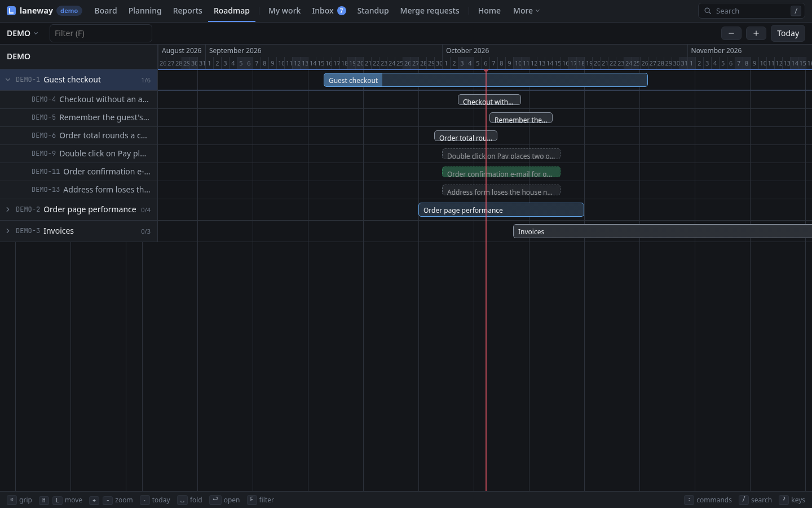Screen dimensions: 812x508
Task: Open Merge requests
Action: pos(430,11)
